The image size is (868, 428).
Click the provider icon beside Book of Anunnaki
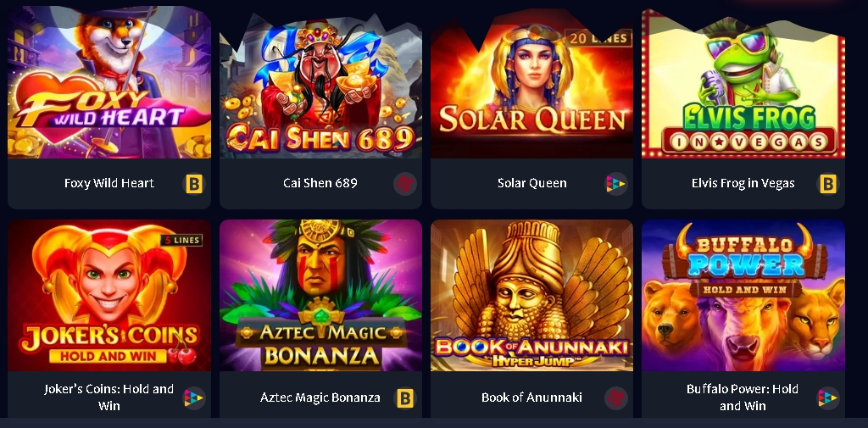point(615,397)
